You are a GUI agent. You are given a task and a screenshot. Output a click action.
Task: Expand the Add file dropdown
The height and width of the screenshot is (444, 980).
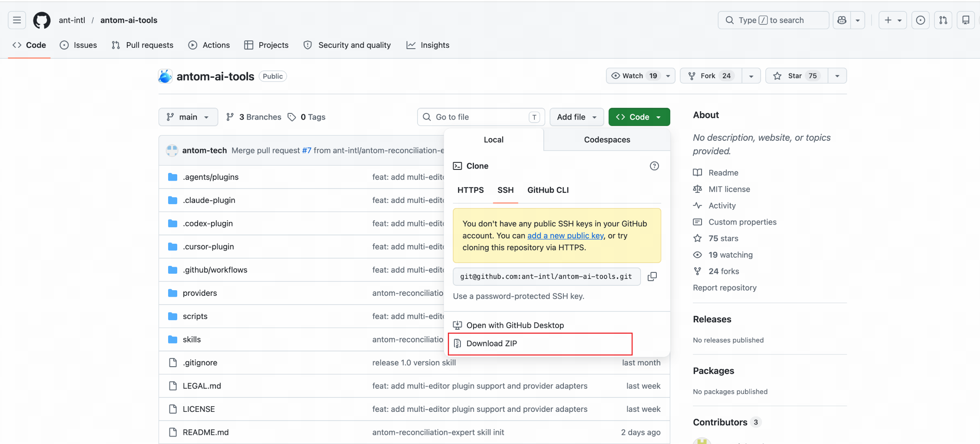click(577, 117)
